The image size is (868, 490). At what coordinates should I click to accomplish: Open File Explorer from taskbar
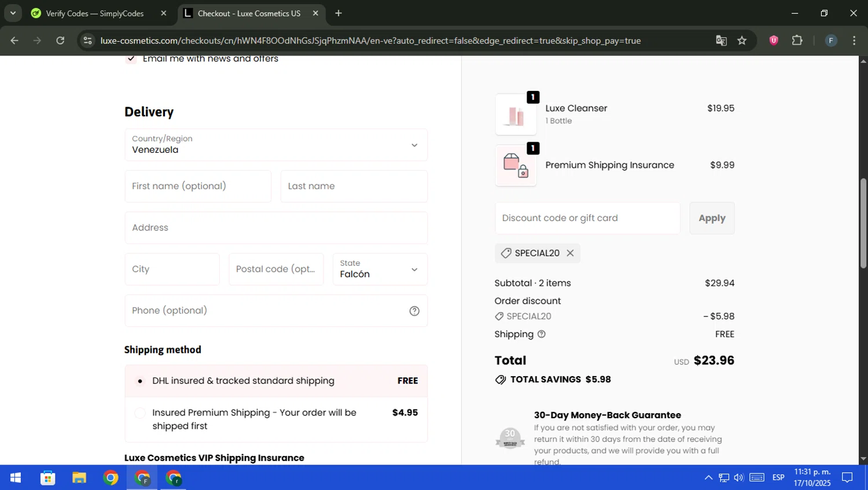tap(79, 478)
